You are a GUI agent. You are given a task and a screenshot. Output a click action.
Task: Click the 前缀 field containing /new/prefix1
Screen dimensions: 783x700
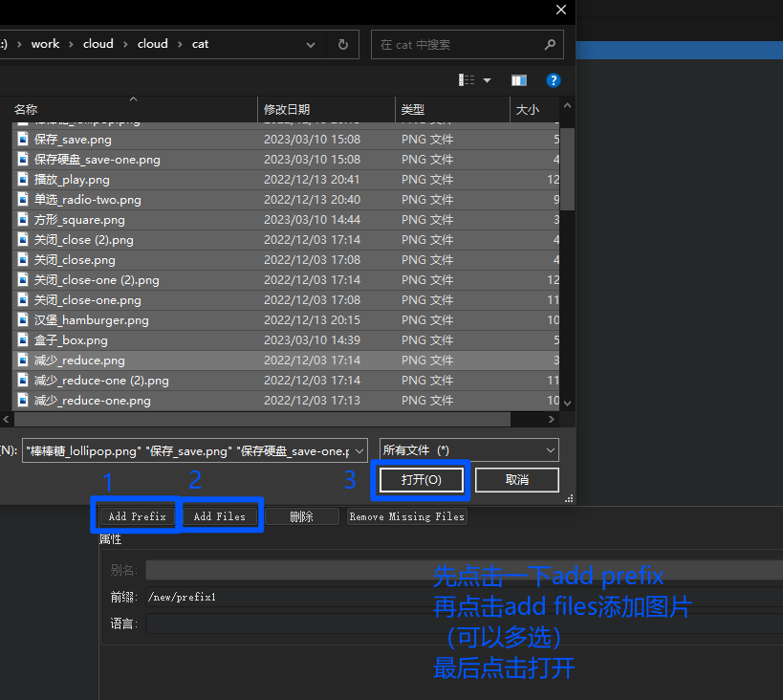point(465,597)
